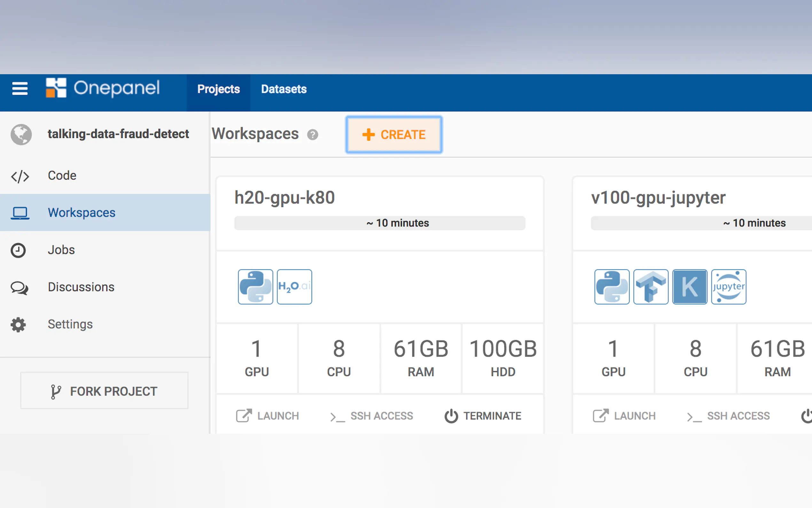Click the h20-gpu-k80 progress bar
Viewport: 812px width, 508px height.
point(380,223)
